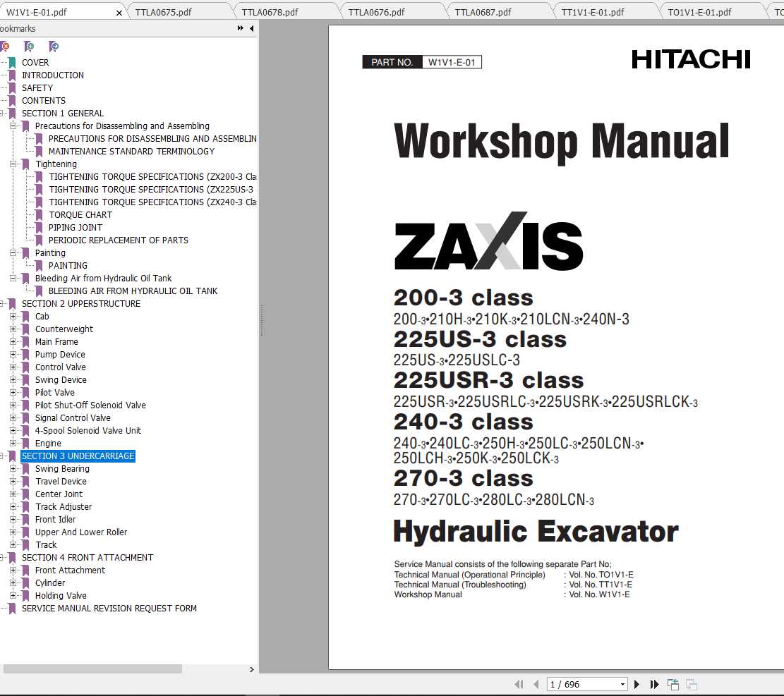The height and width of the screenshot is (696, 784).
Task: Expand the Cab bookmark node
Action: coord(13,317)
